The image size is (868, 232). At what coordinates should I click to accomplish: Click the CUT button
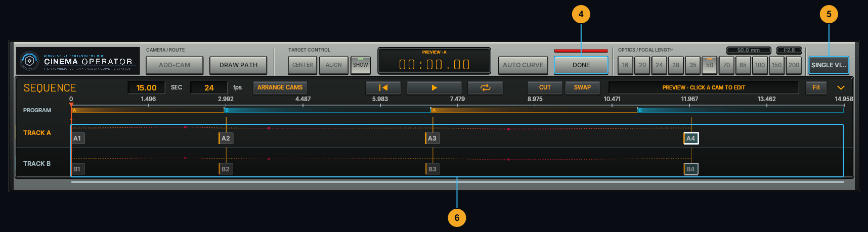point(545,87)
